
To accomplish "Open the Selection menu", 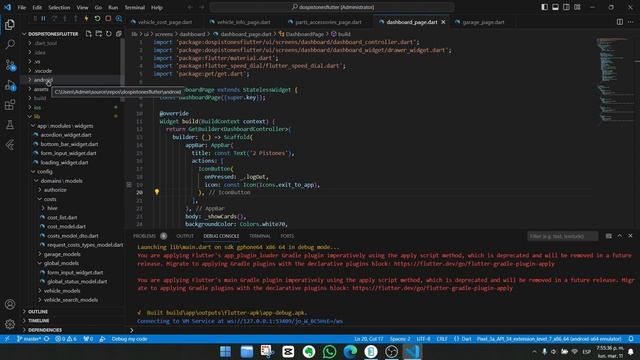I will point(59,7).
